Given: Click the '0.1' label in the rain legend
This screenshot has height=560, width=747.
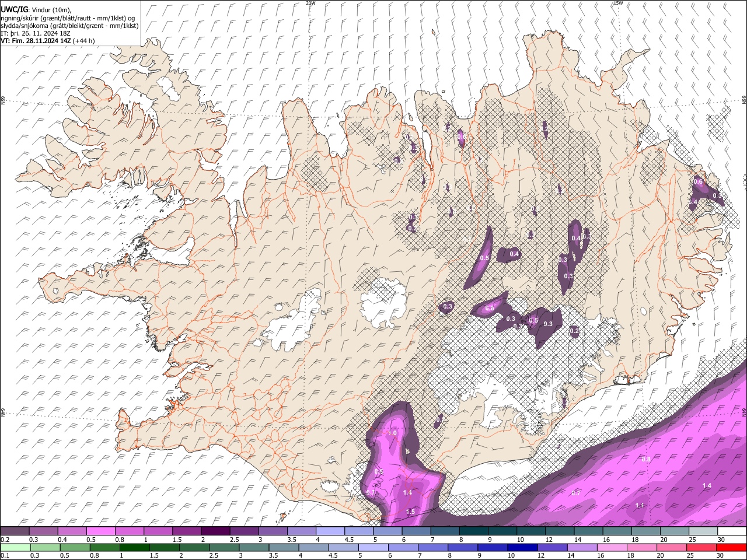Looking at the screenshot, I should coord(5,556).
